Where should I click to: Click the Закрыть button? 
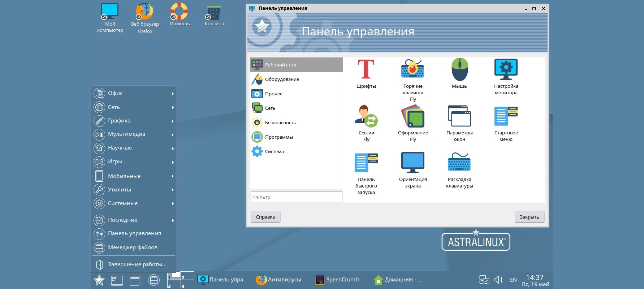pos(529,217)
